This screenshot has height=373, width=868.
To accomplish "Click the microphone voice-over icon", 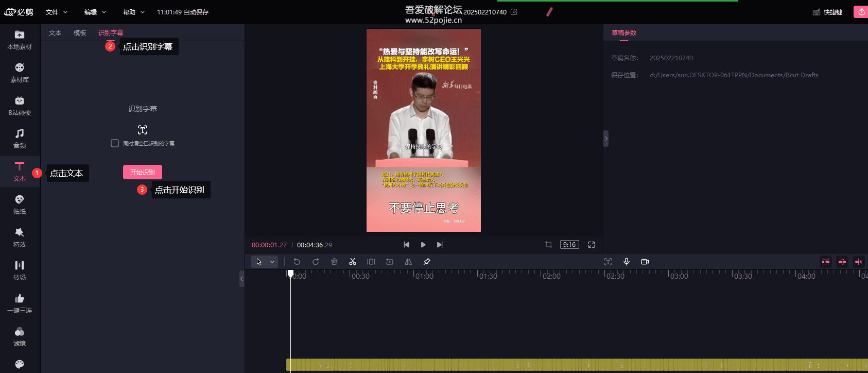I will pos(627,262).
